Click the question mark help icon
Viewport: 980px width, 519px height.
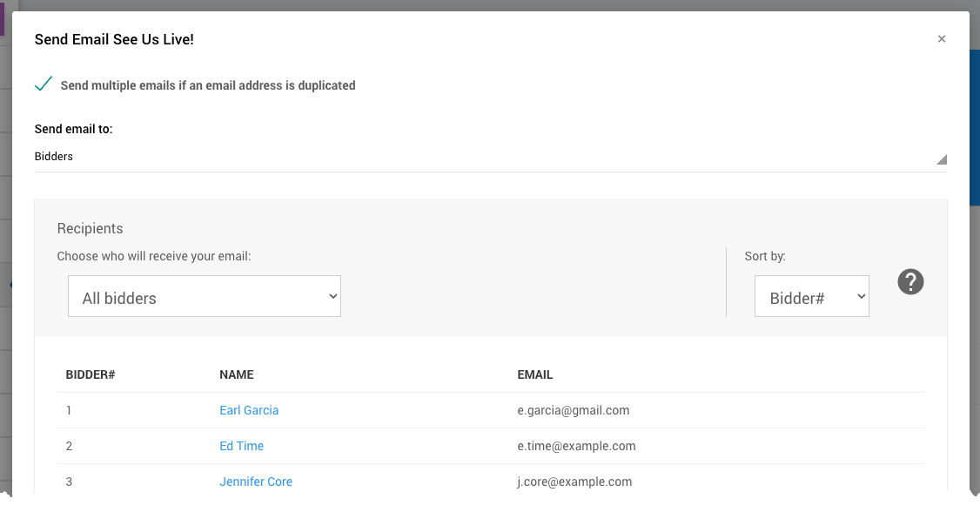coord(910,282)
